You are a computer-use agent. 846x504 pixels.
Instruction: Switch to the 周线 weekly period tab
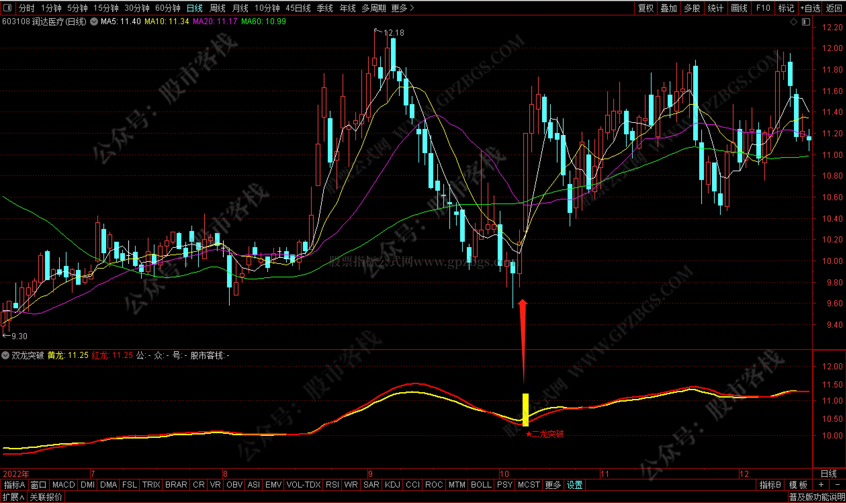click(x=218, y=8)
